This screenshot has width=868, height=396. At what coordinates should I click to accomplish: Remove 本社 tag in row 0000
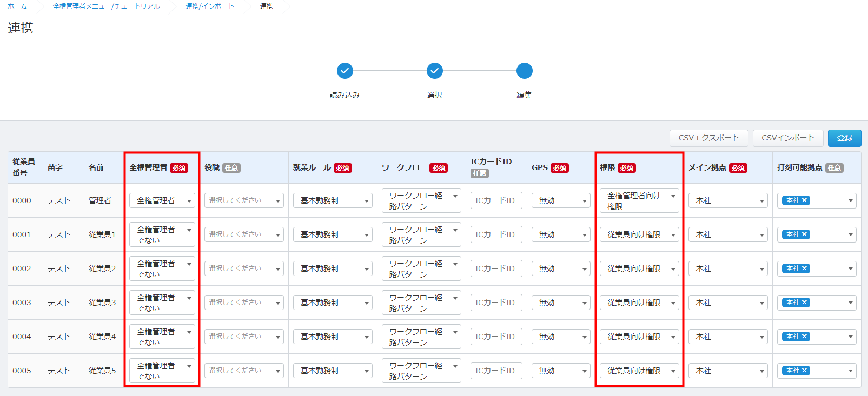pos(805,200)
